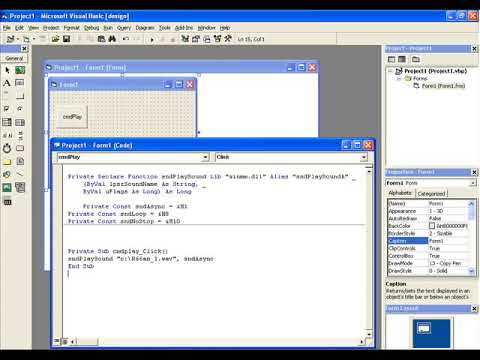Click the cmdPlay button on Form1 designer
Image resolution: width=480 pixels, height=360 pixels.
pos(72,117)
